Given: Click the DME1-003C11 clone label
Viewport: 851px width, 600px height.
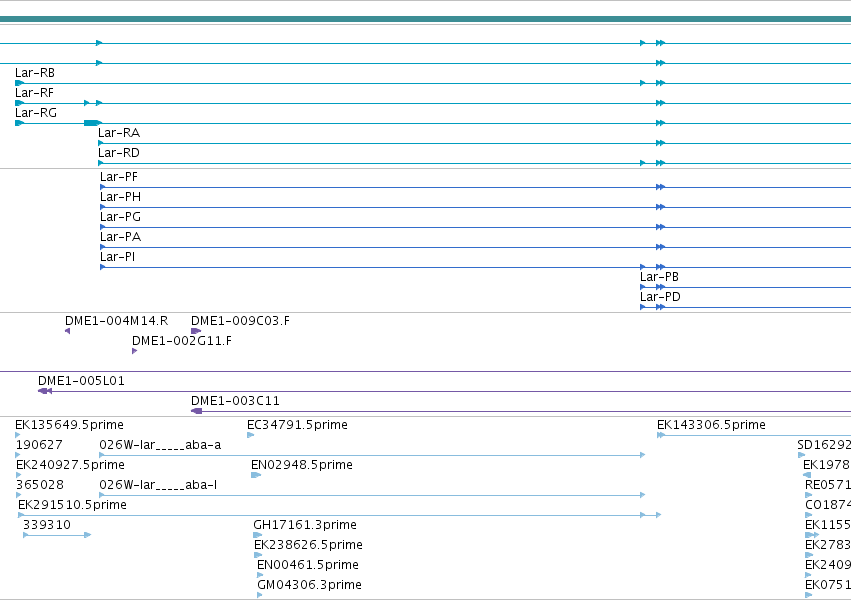Looking at the screenshot, I should 236,401.
